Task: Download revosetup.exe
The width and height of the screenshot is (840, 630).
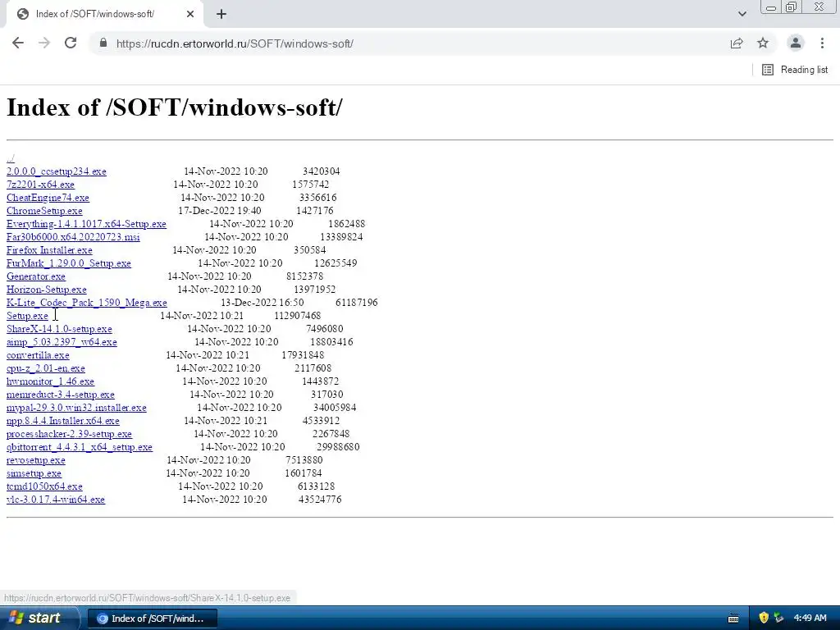Action: click(36, 460)
